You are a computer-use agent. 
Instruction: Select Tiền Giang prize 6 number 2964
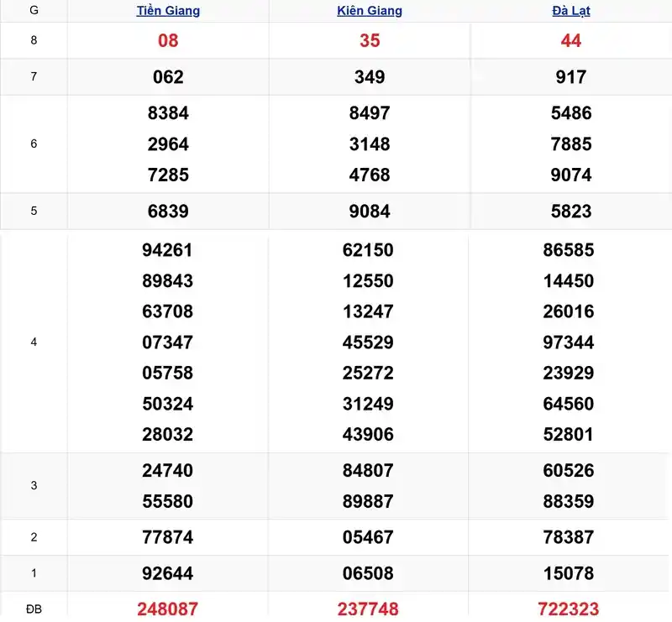coord(168,144)
